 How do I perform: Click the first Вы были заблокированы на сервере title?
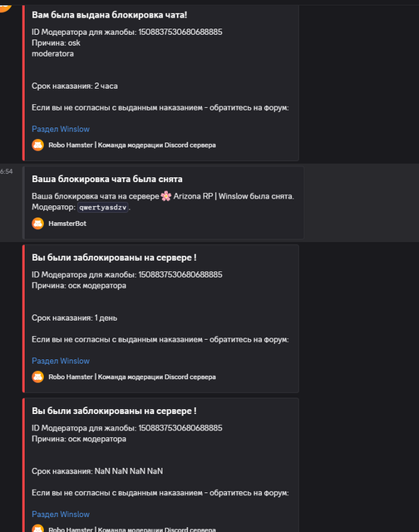[x=114, y=258]
